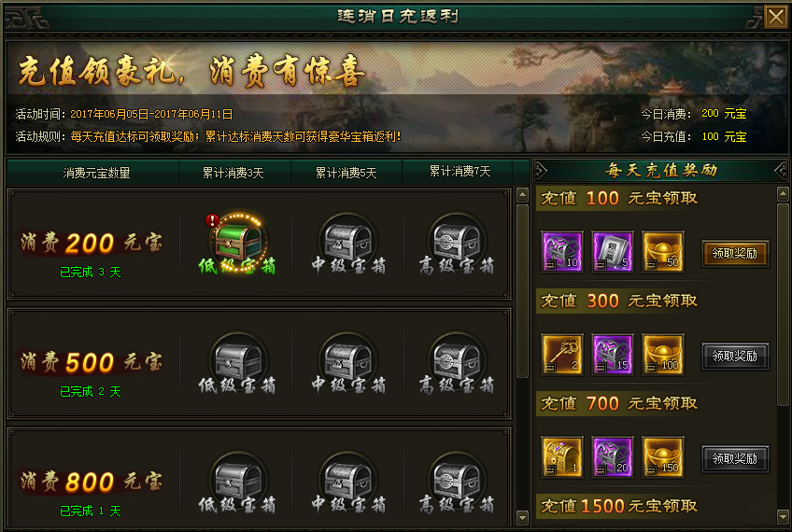Click 领取奖励 button for 充值300元宝
792x532 pixels.
pyautogui.click(x=735, y=357)
